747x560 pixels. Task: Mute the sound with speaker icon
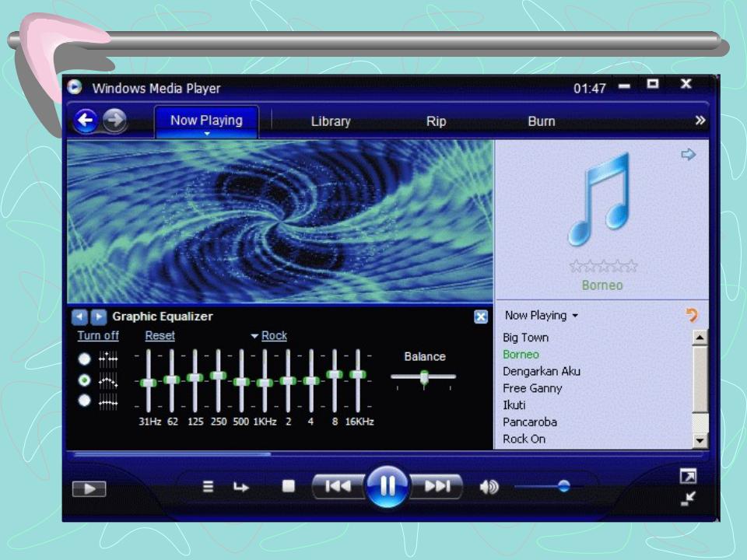[x=489, y=487]
